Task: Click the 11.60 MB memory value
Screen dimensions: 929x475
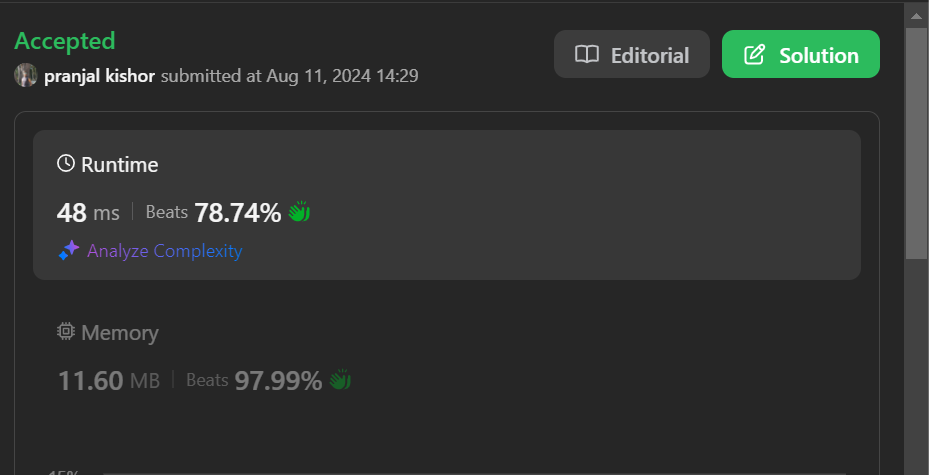Action: pyautogui.click(x=108, y=381)
